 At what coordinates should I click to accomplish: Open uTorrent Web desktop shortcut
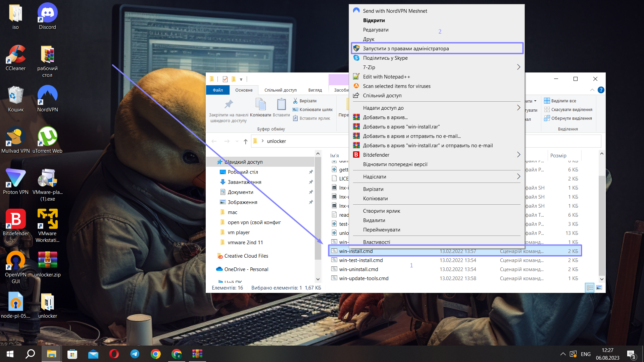47,140
